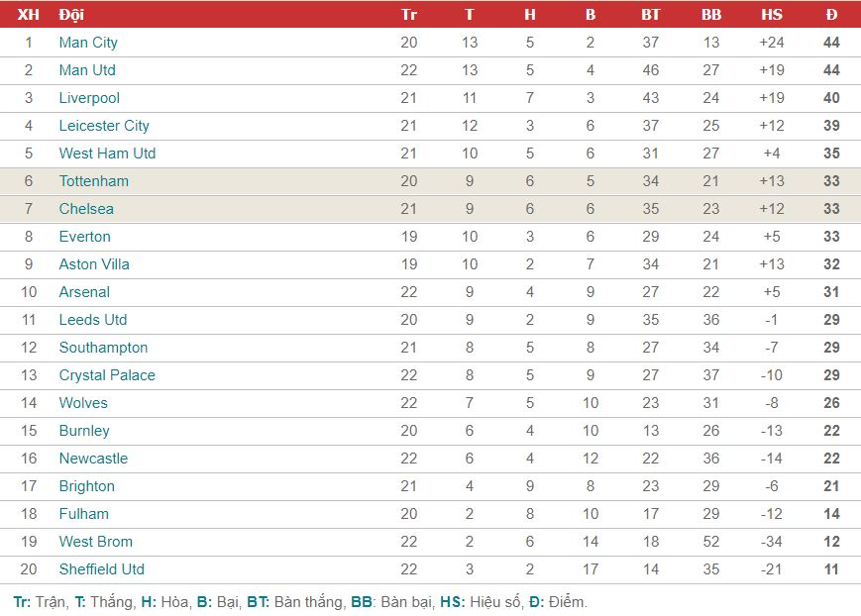Open the Wolves team link
Image resolution: width=861 pixels, height=616 pixels.
pyautogui.click(x=83, y=403)
